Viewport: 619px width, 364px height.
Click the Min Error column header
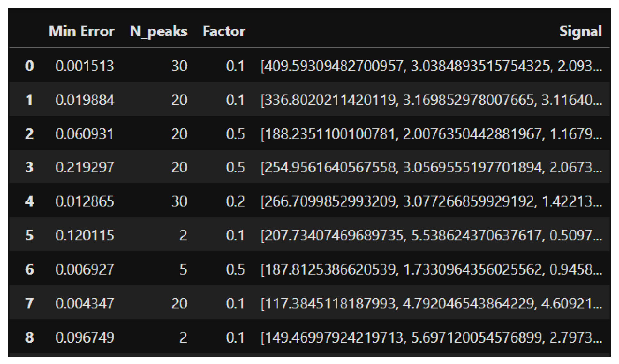coord(81,31)
